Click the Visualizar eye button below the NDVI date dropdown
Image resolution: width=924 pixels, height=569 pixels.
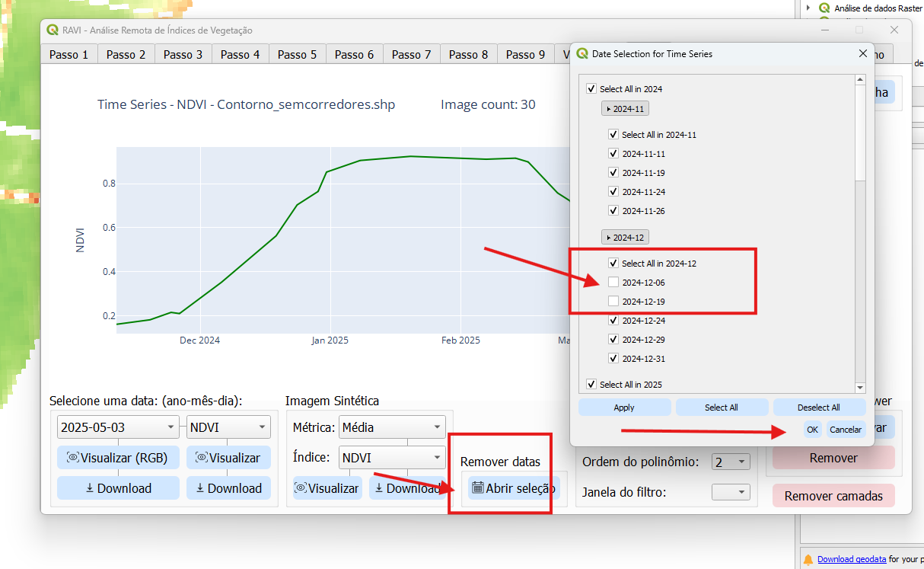228,458
